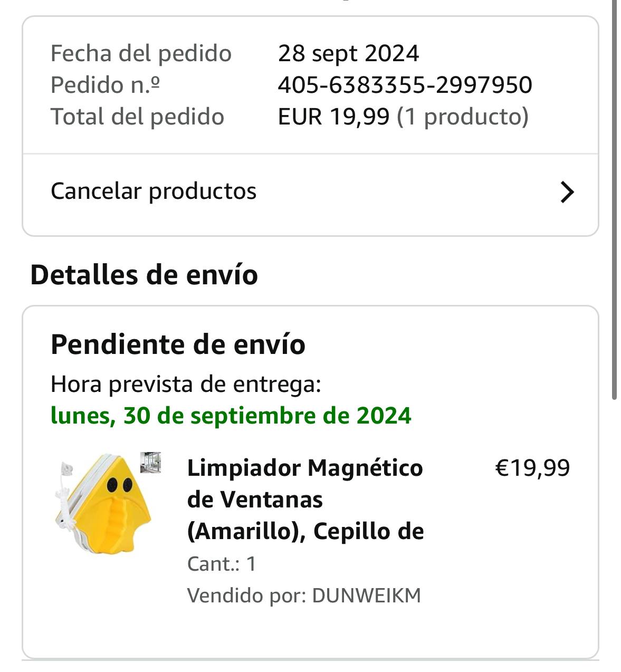Tap the Pedido n.º label
The height and width of the screenshot is (672, 621).
105,85
